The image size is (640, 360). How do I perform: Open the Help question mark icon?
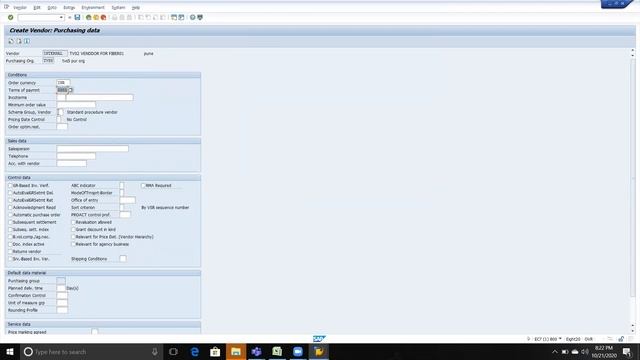point(193,18)
